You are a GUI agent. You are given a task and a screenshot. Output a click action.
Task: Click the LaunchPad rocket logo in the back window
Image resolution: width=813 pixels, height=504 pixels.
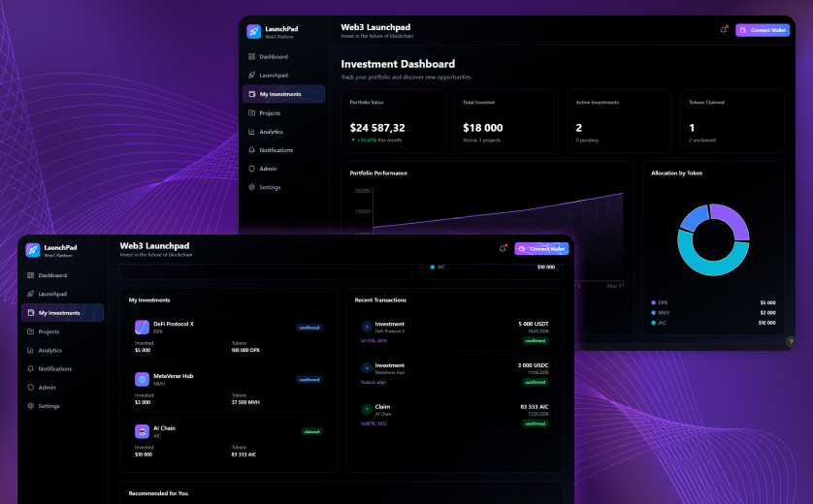254,31
